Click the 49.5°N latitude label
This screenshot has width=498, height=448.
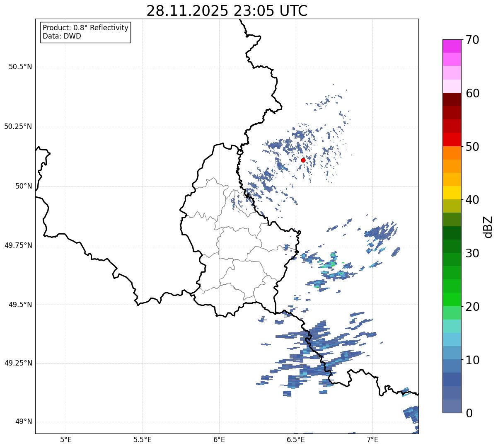point(20,305)
